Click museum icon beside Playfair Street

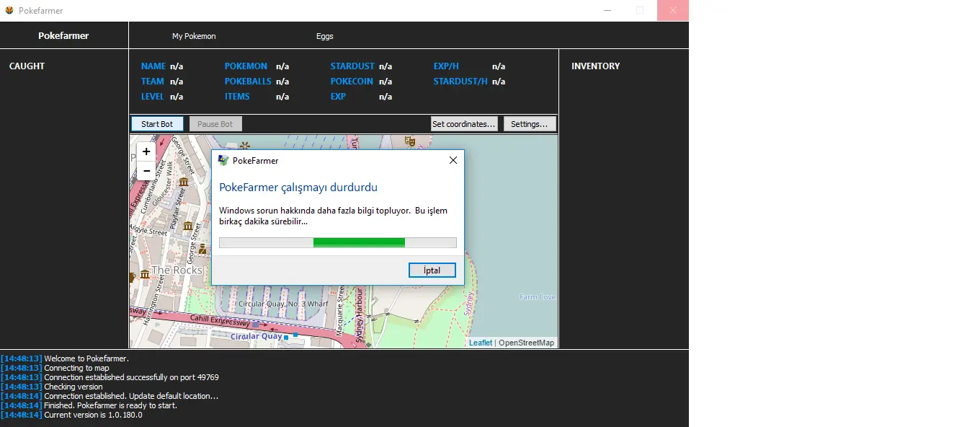188,226
